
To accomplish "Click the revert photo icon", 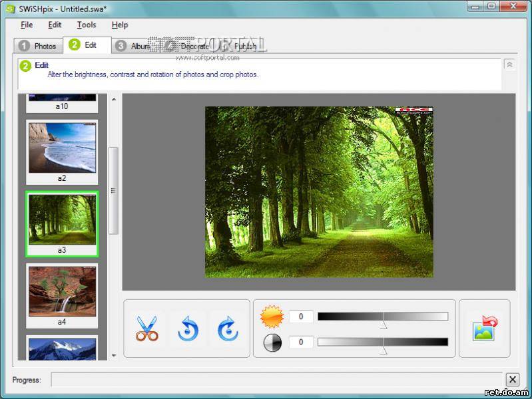I will [x=485, y=329].
